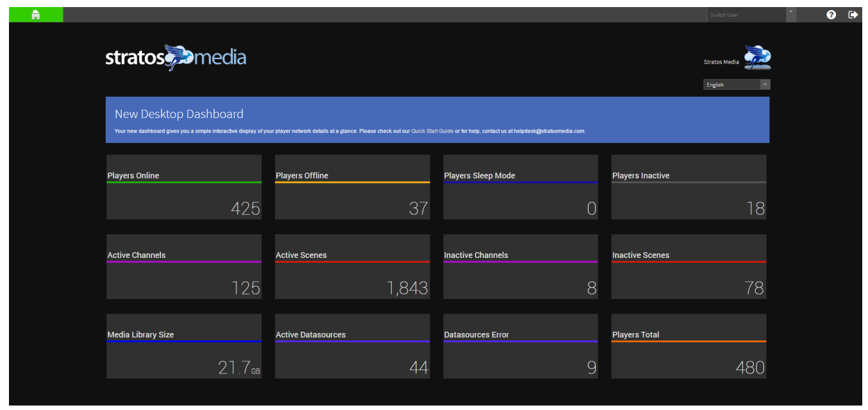
Task: Select the Players Sleep Mode tile
Action: [x=521, y=187]
